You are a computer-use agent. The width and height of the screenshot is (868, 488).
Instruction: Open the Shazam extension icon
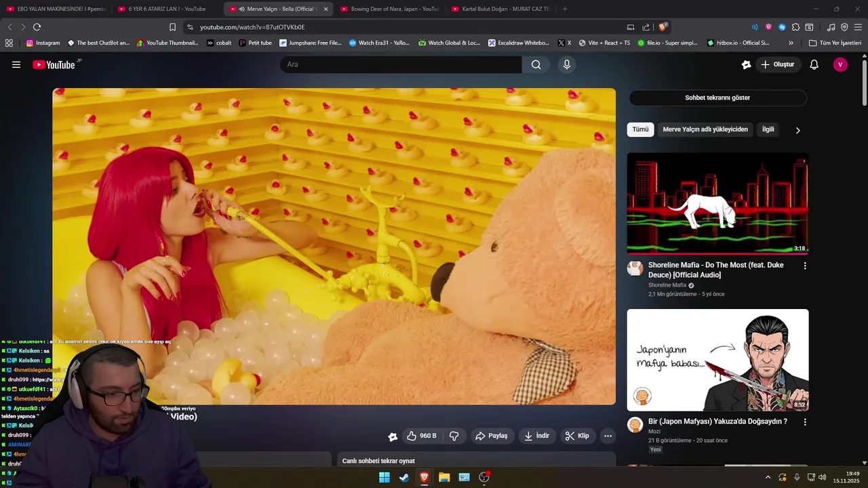tap(782, 27)
